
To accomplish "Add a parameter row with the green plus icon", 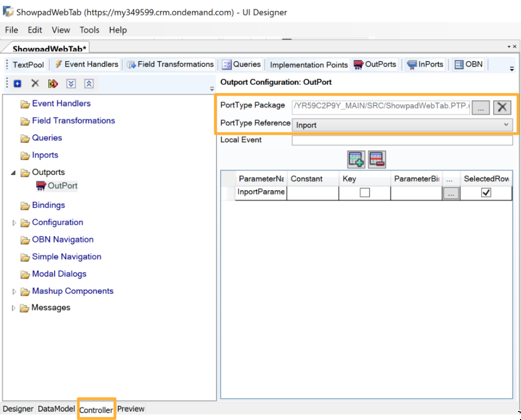I will [x=356, y=159].
